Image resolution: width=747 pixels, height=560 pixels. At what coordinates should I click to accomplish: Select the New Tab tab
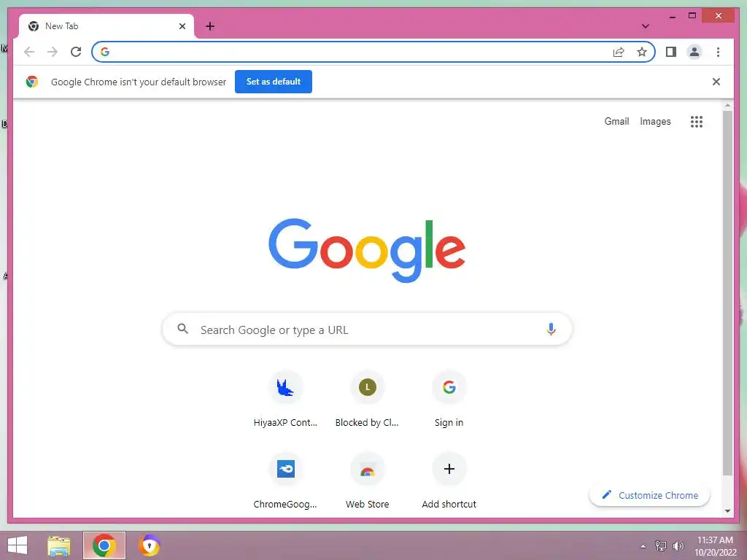[x=107, y=26]
